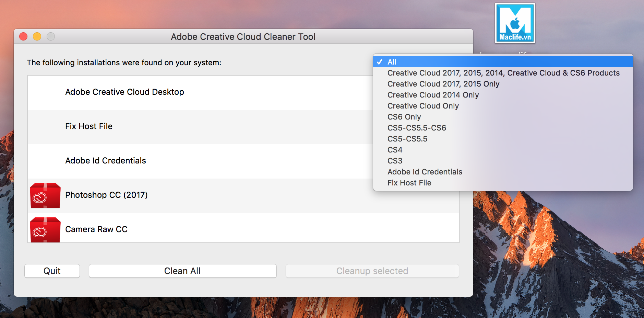Click the Clean All button
Image resolution: width=644 pixels, height=318 pixels.
click(x=182, y=271)
